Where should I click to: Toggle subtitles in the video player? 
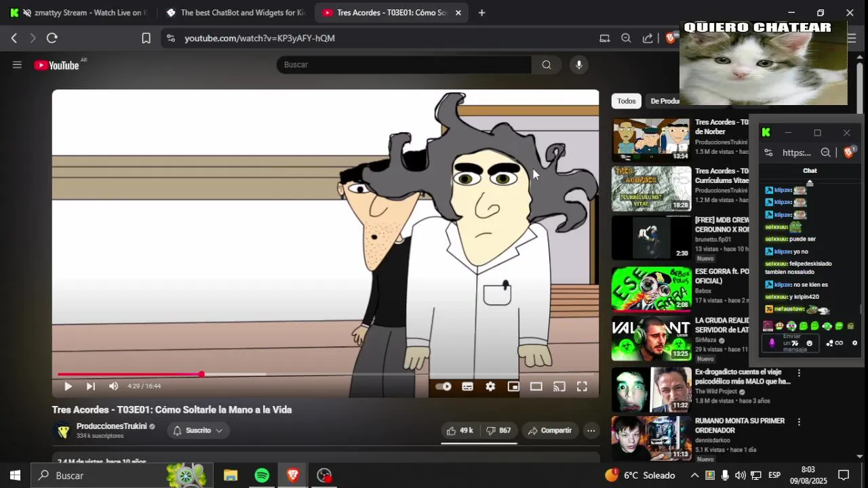tap(467, 386)
